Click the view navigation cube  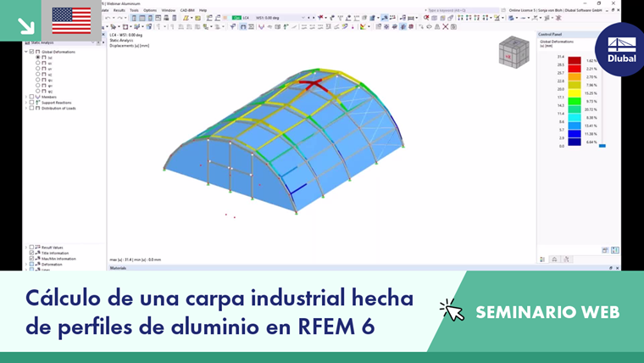[514, 53]
